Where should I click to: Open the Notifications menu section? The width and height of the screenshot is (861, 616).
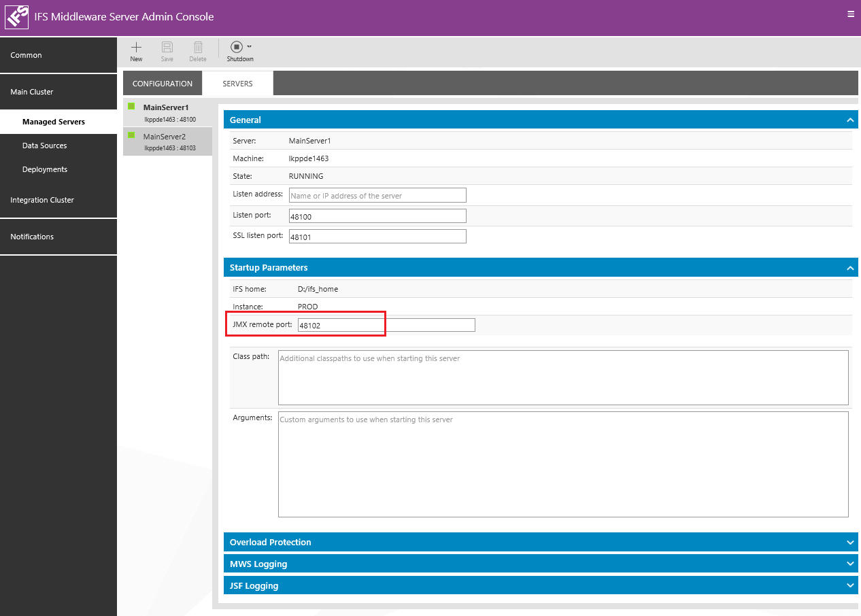pyautogui.click(x=58, y=237)
